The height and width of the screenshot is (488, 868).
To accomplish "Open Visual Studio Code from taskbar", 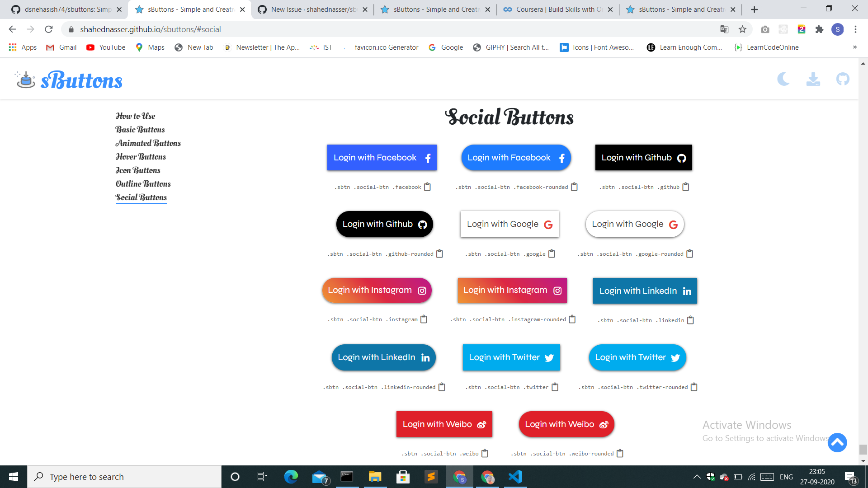I will pyautogui.click(x=515, y=477).
